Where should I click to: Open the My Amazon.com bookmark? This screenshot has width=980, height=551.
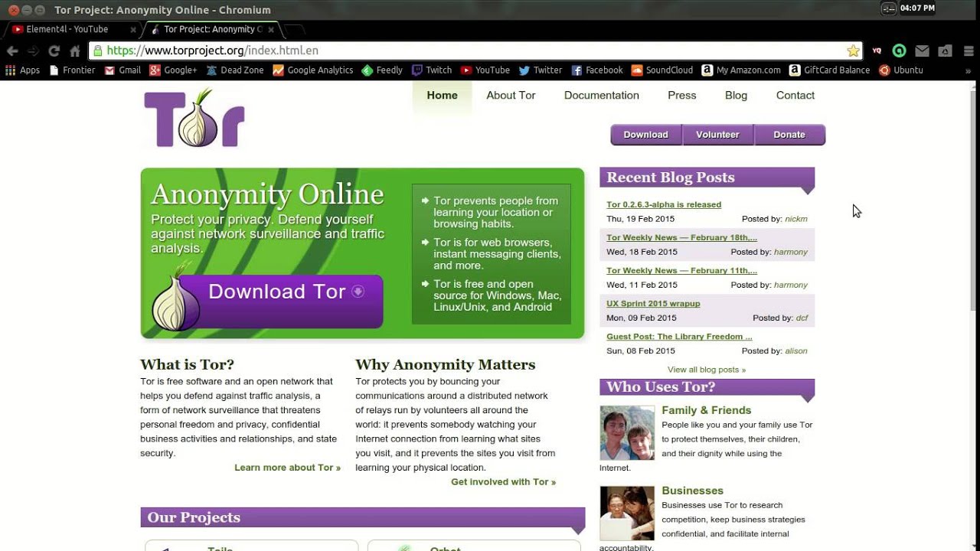click(741, 70)
